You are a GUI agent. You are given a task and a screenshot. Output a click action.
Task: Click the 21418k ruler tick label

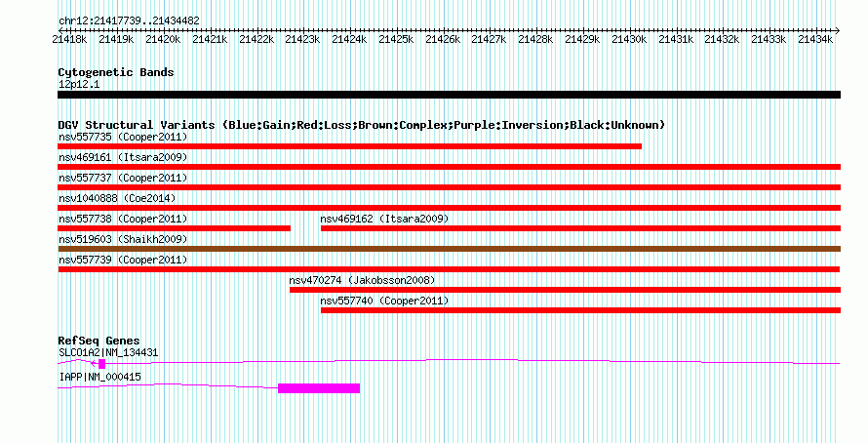point(70,40)
